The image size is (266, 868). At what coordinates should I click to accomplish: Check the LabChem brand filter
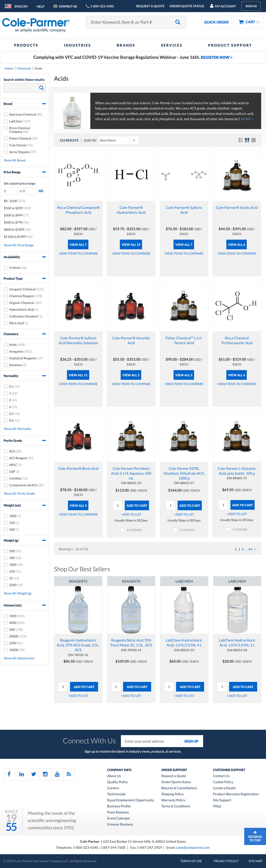point(6,121)
